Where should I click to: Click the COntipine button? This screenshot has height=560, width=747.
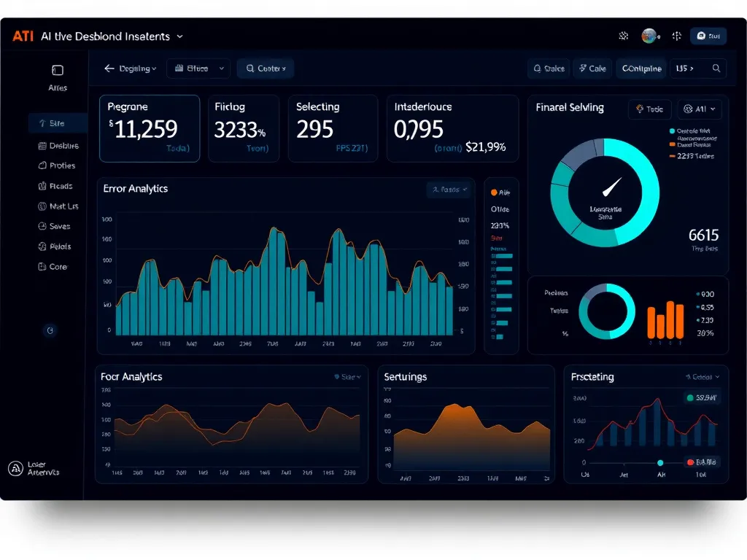pyautogui.click(x=642, y=69)
